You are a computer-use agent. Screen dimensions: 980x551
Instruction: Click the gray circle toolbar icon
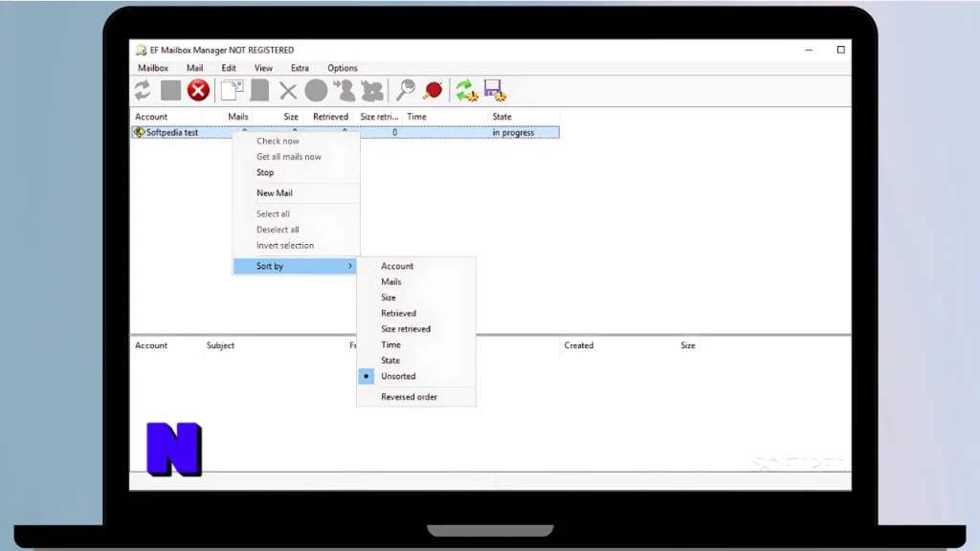316,91
